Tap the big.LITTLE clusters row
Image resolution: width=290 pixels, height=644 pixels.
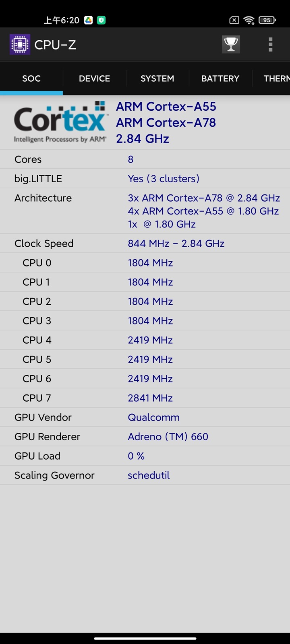[x=145, y=179]
